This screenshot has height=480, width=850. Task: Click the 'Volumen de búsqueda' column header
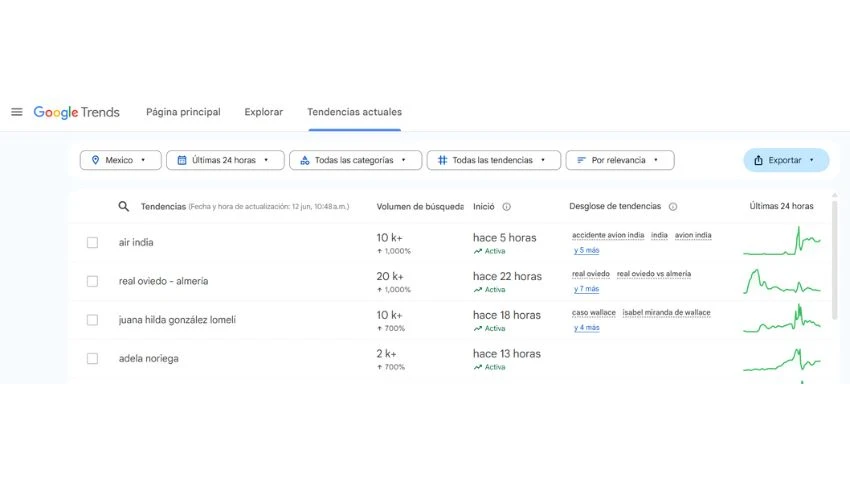click(x=420, y=207)
